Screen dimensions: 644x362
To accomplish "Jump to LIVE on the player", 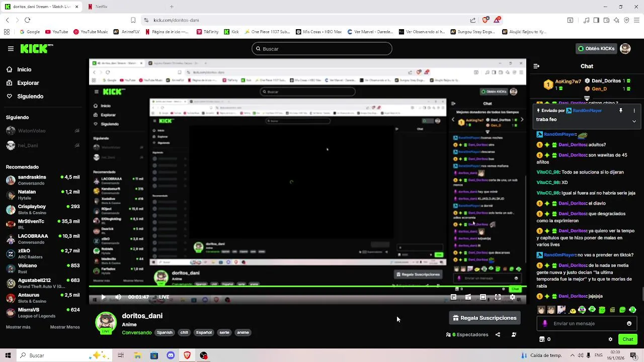I will pyautogui.click(x=164, y=297).
